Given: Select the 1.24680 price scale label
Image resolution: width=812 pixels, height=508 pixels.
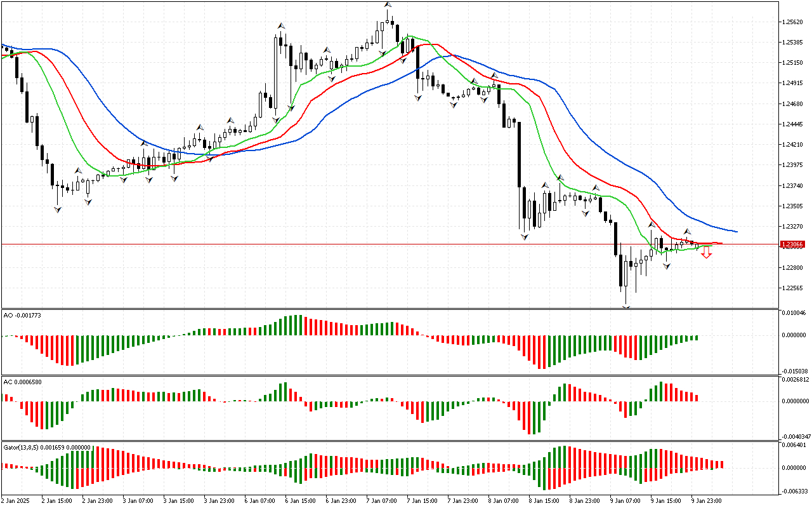Looking at the screenshot, I should [x=793, y=104].
